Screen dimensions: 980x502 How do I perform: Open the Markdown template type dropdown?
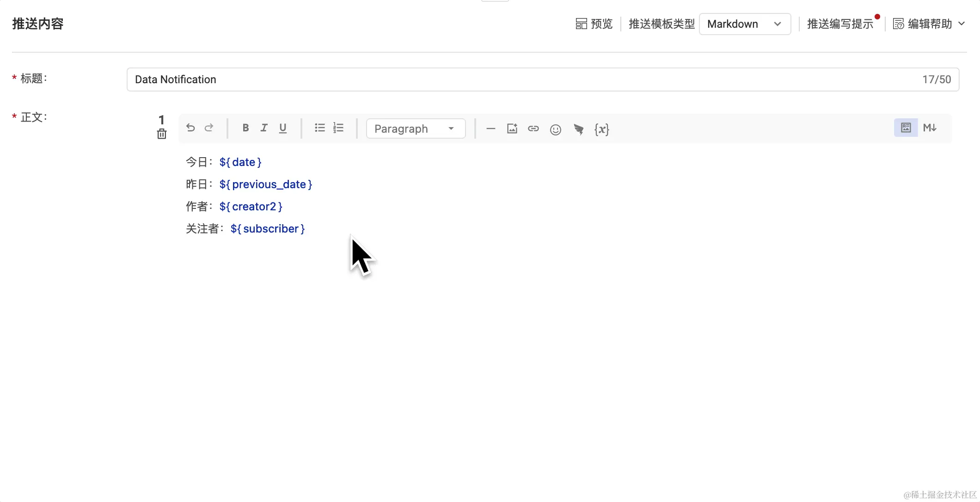(745, 24)
